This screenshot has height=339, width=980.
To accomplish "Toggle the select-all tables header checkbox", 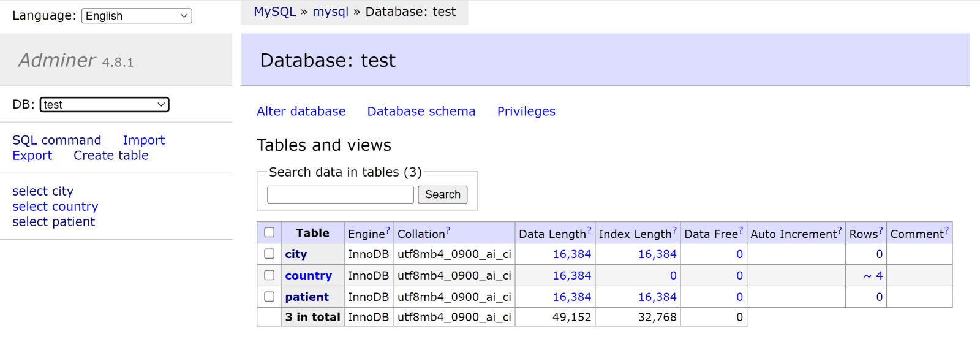I will tap(269, 232).
